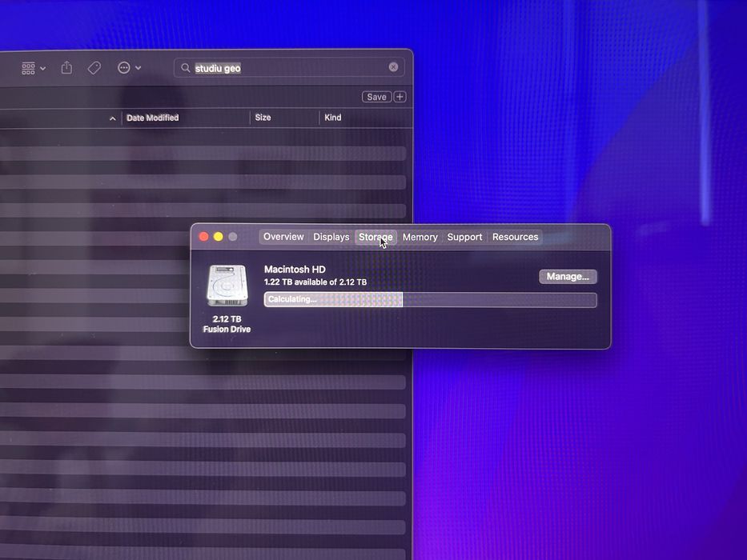Clear the Finder search text
This screenshot has width=747, height=560.
pos(393,67)
